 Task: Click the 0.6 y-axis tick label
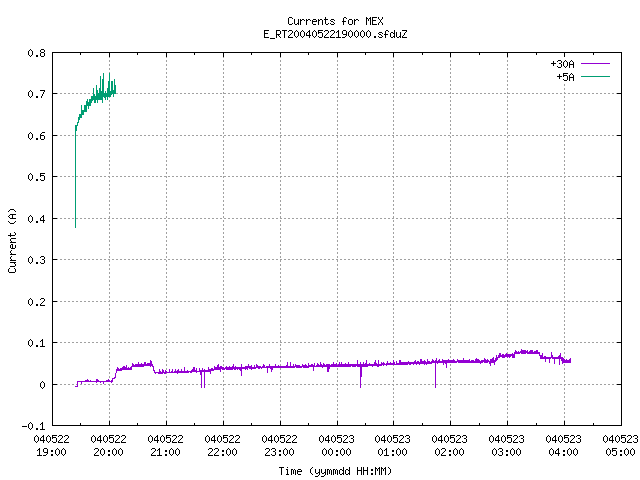(x=36, y=136)
